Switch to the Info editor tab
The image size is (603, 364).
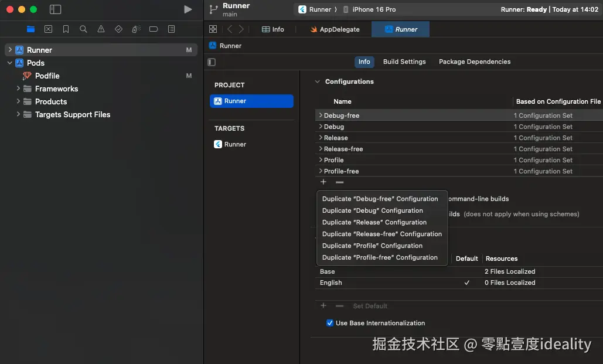click(273, 29)
